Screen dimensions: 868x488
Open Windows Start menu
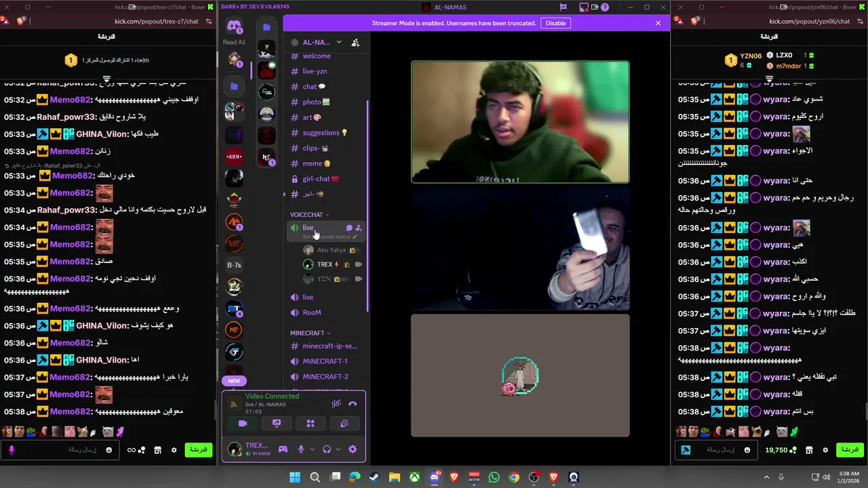pyautogui.click(x=295, y=478)
